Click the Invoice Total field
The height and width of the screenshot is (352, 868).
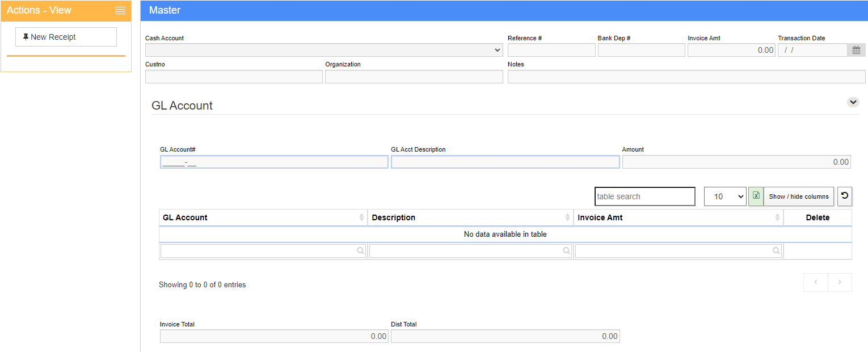[x=274, y=336]
